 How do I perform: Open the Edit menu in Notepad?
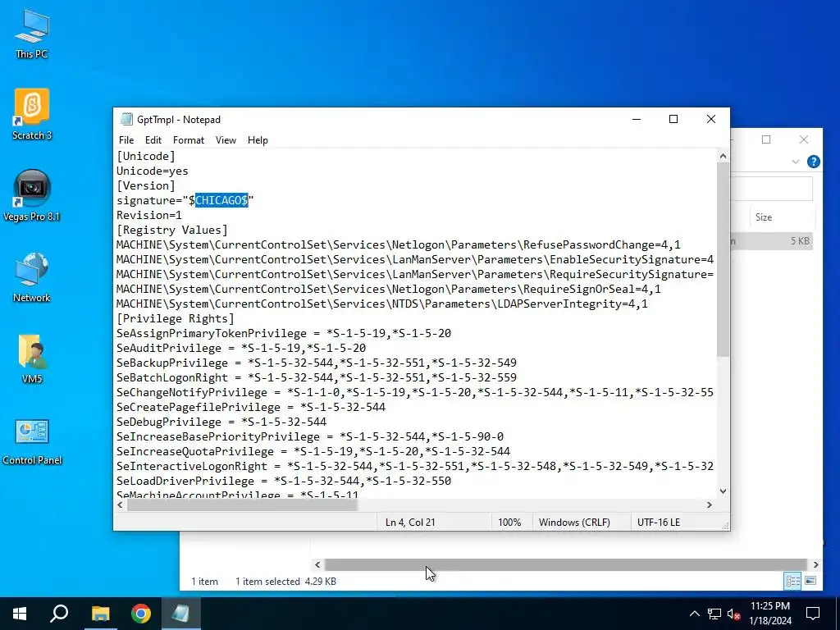tap(153, 139)
